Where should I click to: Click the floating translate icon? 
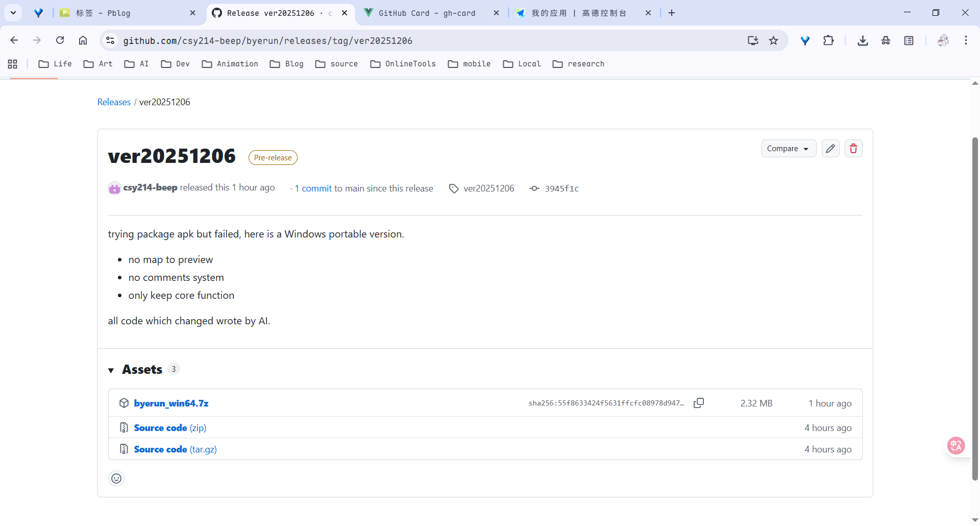click(956, 445)
